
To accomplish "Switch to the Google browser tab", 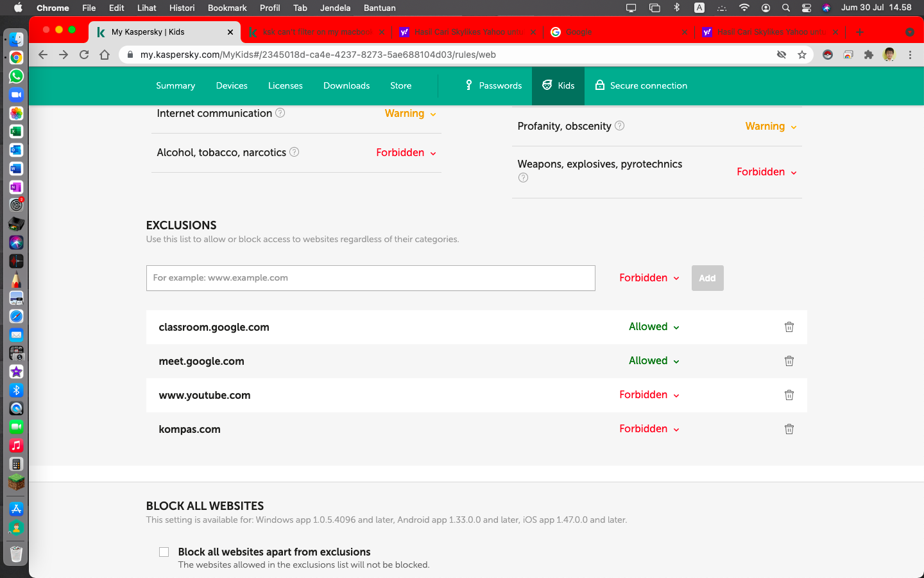I will click(x=617, y=31).
